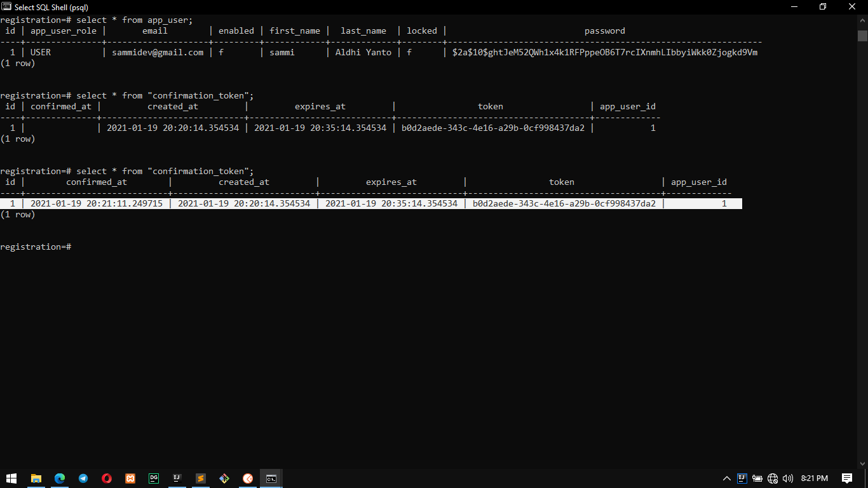Open the SQL Shell window menu via title icon
The width and height of the screenshot is (868, 488).
pos(7,6)
